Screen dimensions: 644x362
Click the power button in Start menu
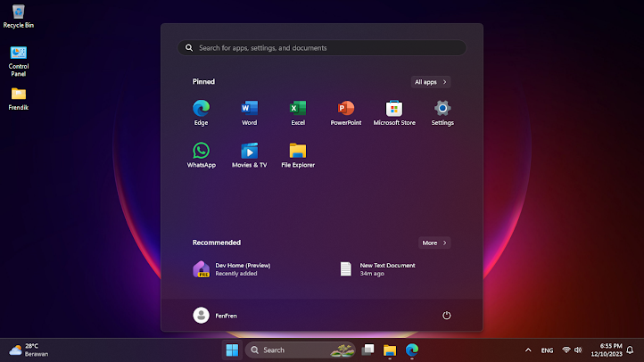pyautogui.click(x=447, y=316)
